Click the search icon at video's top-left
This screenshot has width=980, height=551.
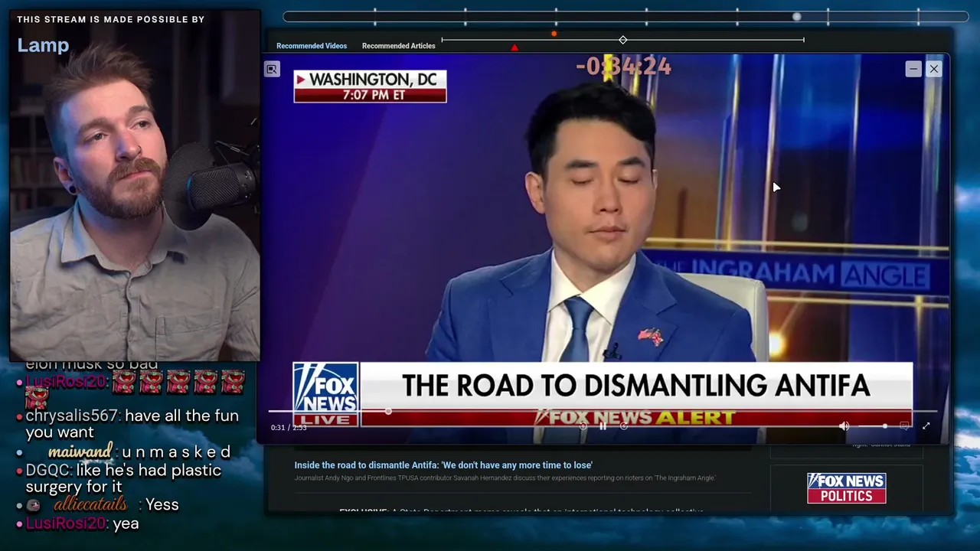272,70
